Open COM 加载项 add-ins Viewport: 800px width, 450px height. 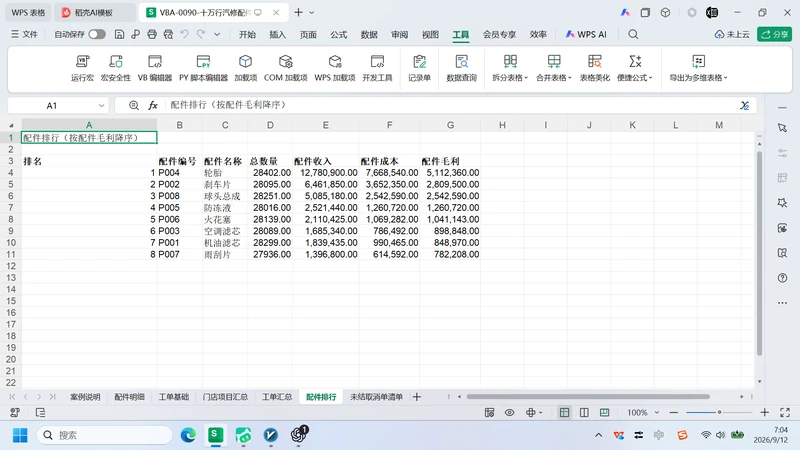[x=285, y=68]
